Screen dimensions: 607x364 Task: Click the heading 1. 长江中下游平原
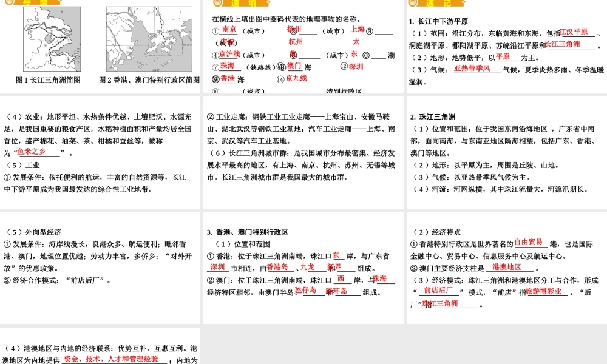pyautogui.click(x=438, y=22)
